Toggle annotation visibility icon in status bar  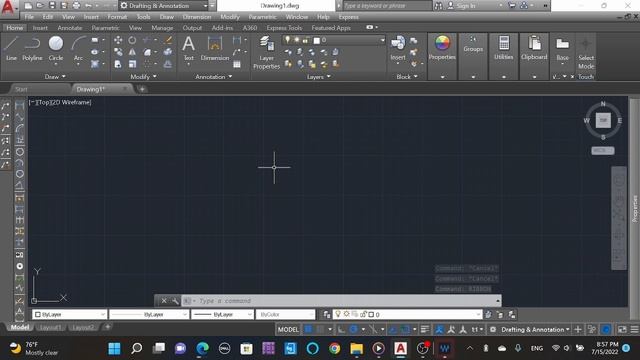pyautogui.click(x=439, y=329)
